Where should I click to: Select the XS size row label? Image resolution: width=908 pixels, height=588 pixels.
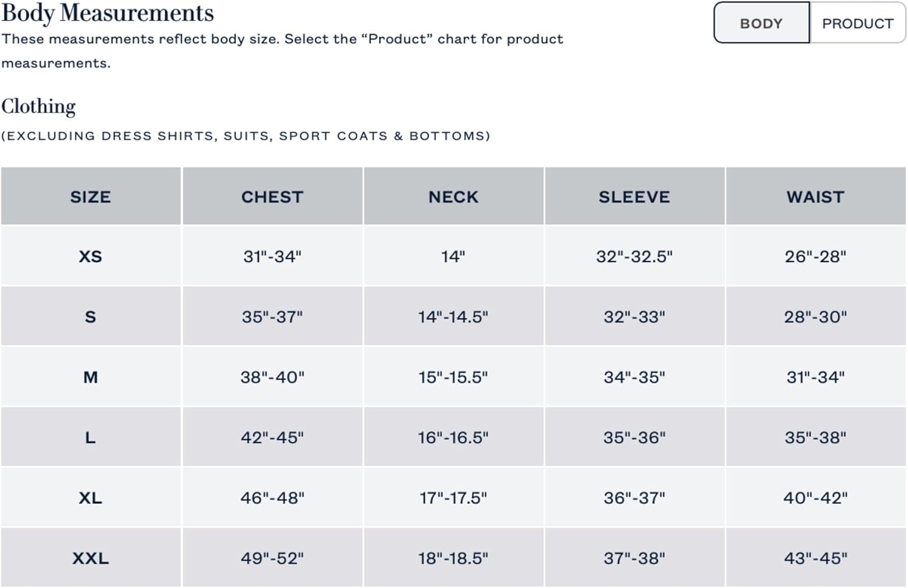point(91,256)
